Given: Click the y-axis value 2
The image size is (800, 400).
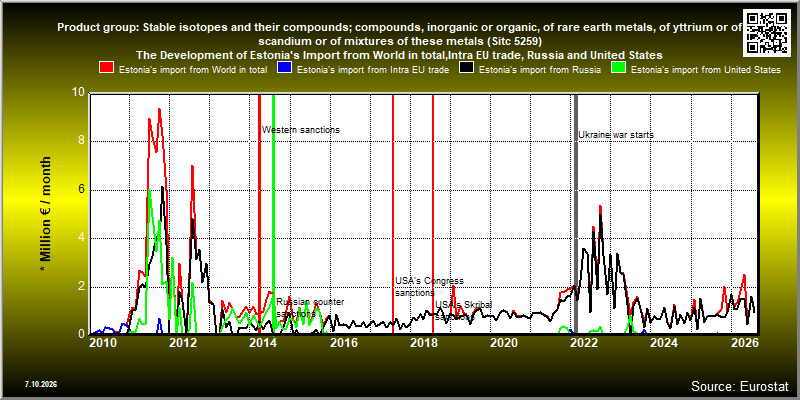Looking at the screenshot, I should [x=82, y=287].
